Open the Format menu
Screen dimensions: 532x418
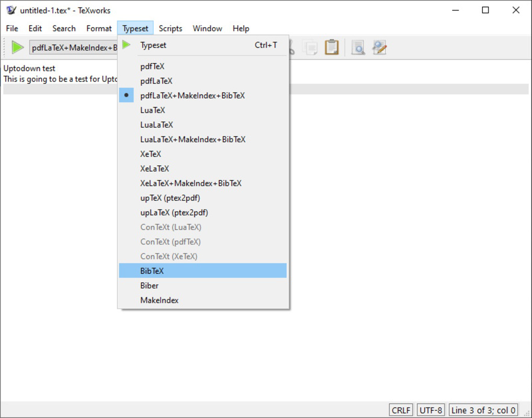[99, 29]
